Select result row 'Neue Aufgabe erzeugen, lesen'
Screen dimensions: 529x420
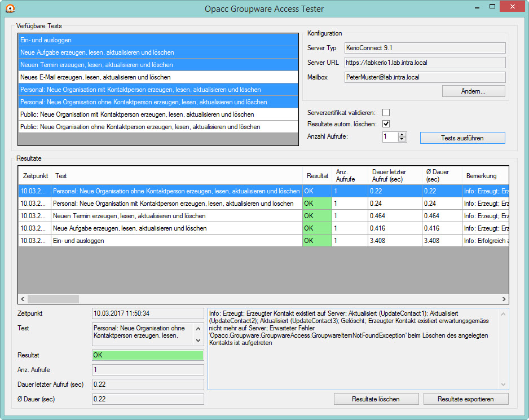(x=263, y=228)
